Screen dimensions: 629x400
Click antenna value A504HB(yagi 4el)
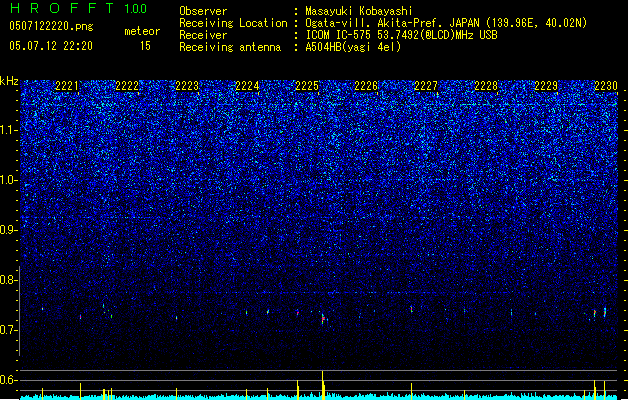pyautogui.click(x=353, y=47)
